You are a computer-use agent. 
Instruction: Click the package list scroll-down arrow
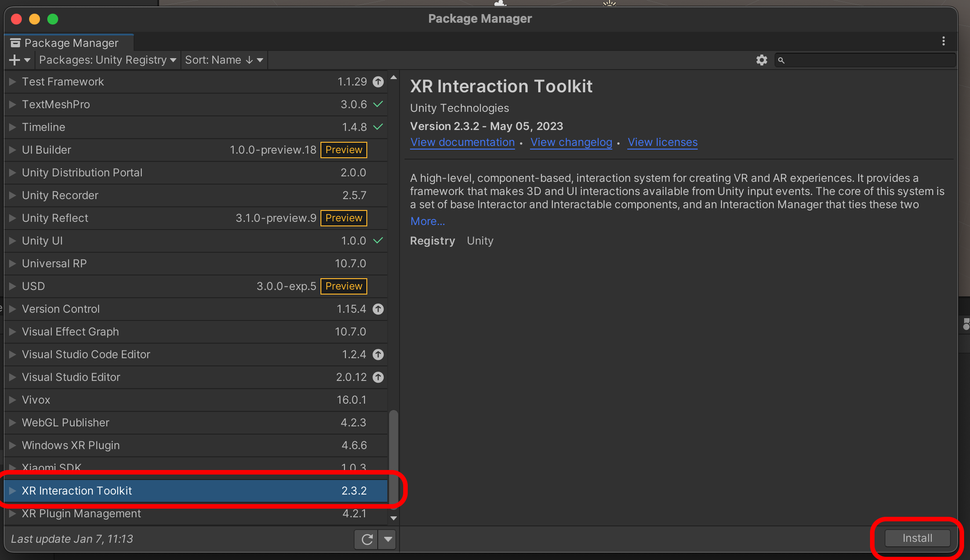pos(394,518)
